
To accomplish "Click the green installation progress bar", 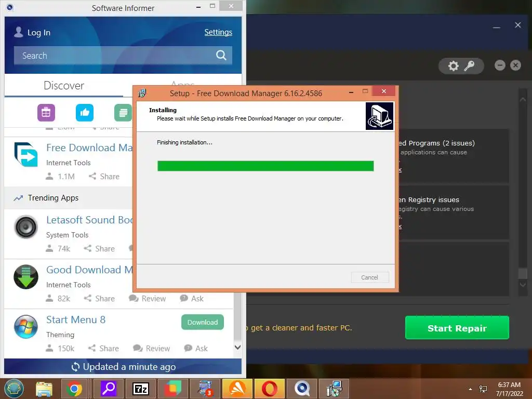I will click(x=265, y=166).
